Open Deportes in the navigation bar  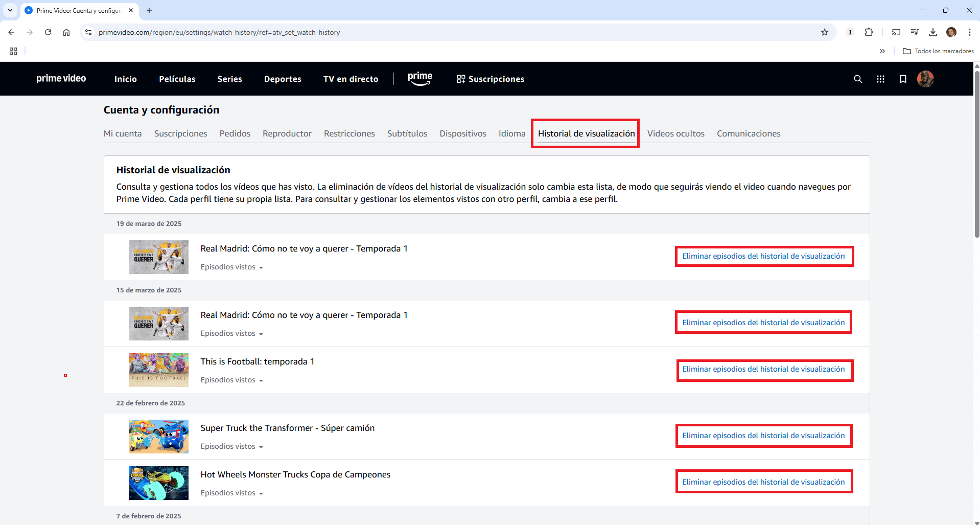(283, 79)
